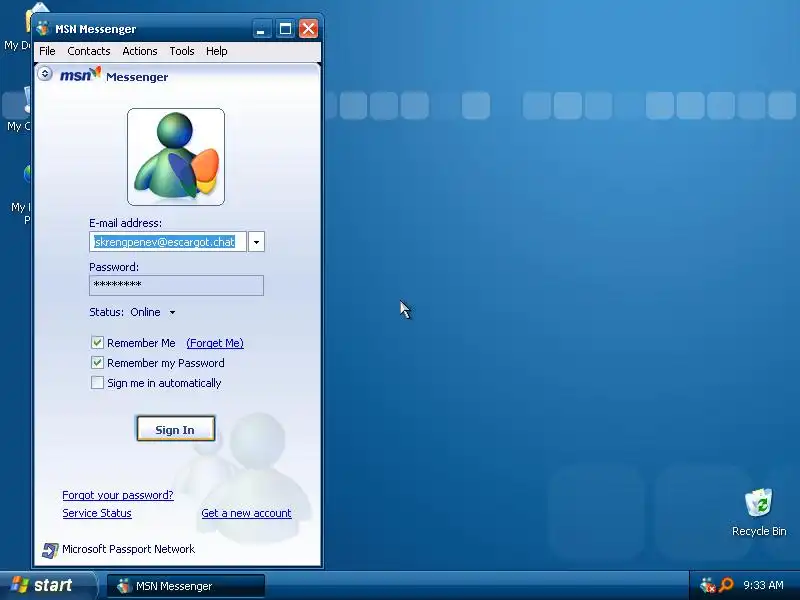Click the taskbar clock showing 9:33 AM
Screen dimensions: 800x600
[763, 585]
